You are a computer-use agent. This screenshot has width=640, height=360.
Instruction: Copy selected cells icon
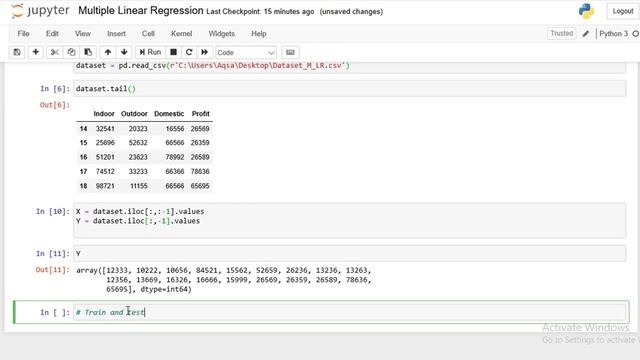(71, 52)
